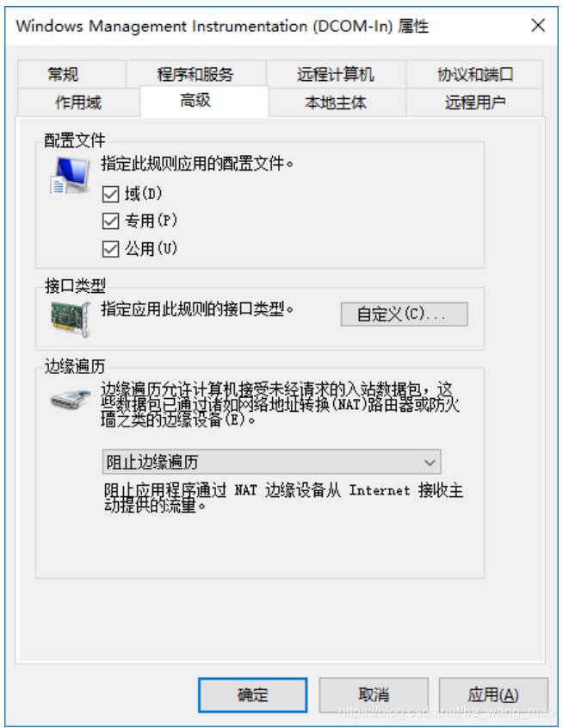Uncheck the 专用(P) private profile checkbox
The width and height of the screenshot is (563, 728).
pos(110,221)
